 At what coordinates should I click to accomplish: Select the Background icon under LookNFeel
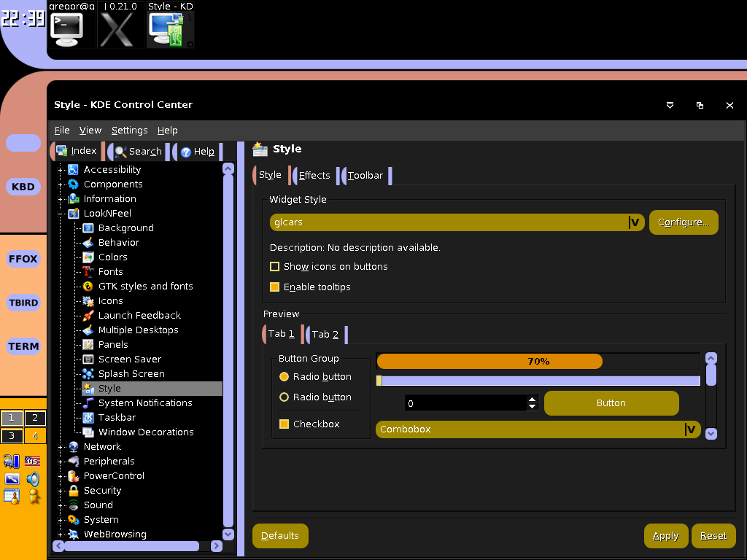point(88,228)
